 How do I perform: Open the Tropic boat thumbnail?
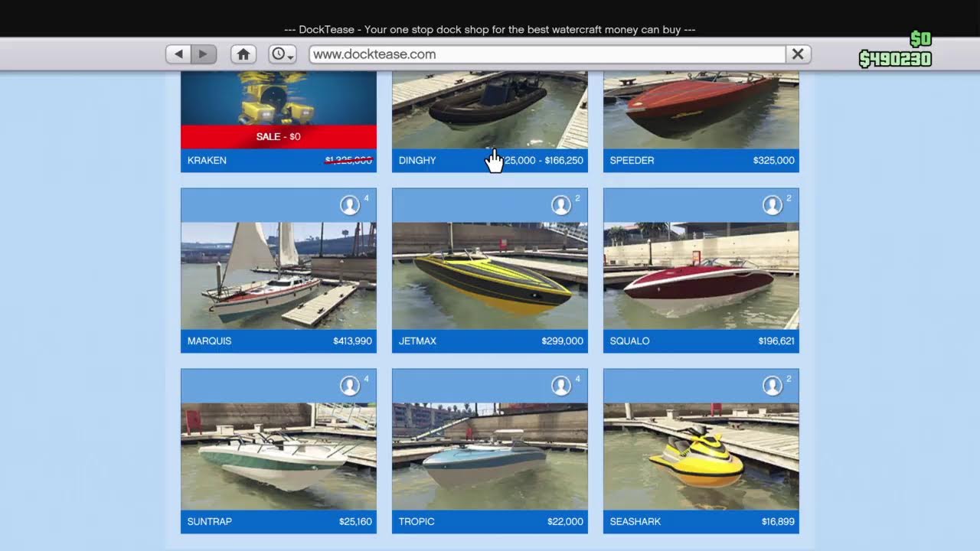490,456
